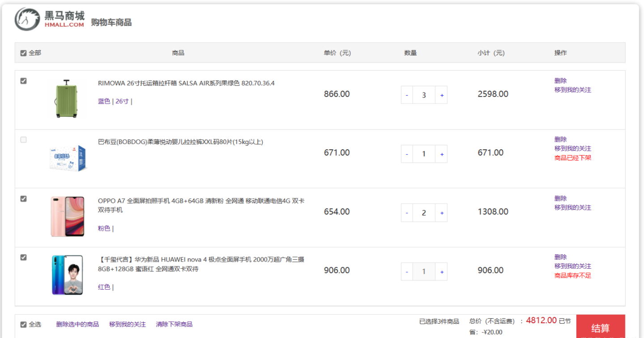Increase RIMOWA suitcase quantity with plus
This screenshot has height=338, width=644.
click(442, 95)
